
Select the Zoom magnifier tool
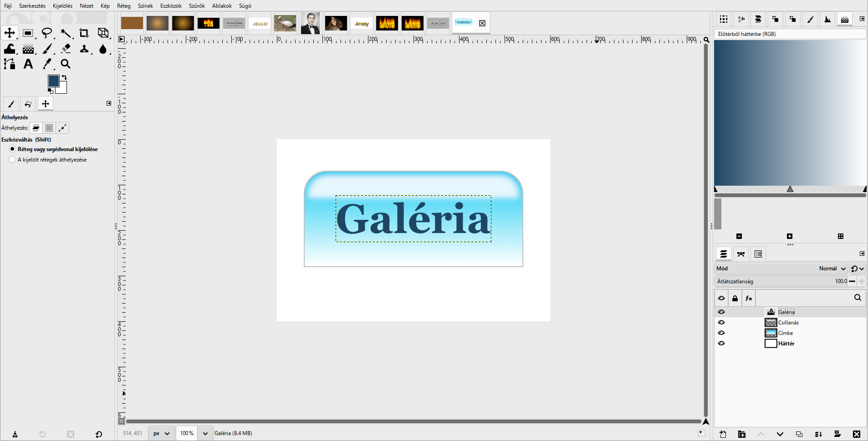pyautogui.click(x=66, y=64)
